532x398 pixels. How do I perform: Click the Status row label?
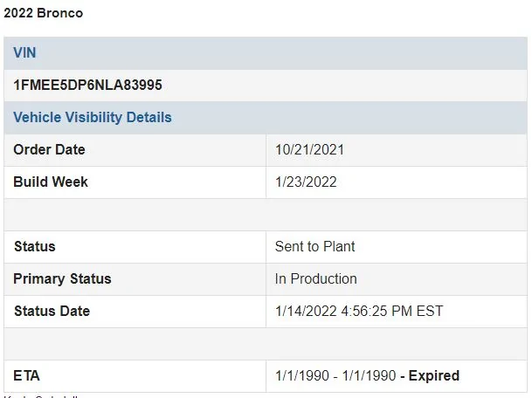click(35, 246)
